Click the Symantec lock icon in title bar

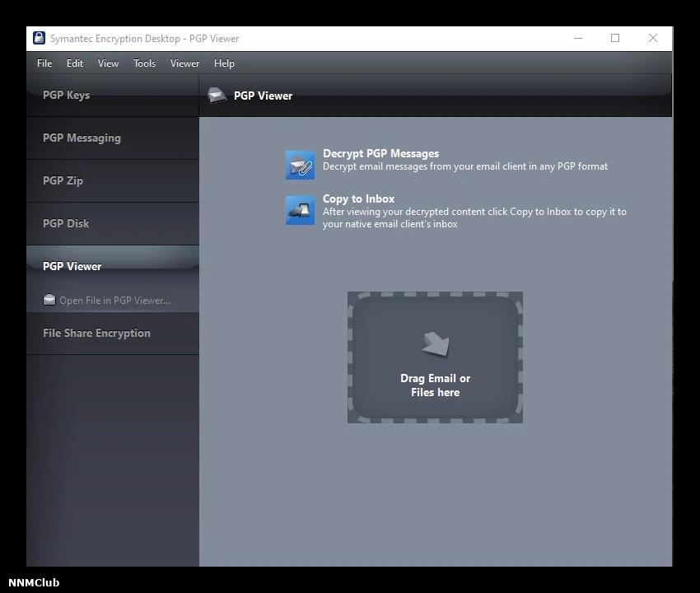(40, 38)
